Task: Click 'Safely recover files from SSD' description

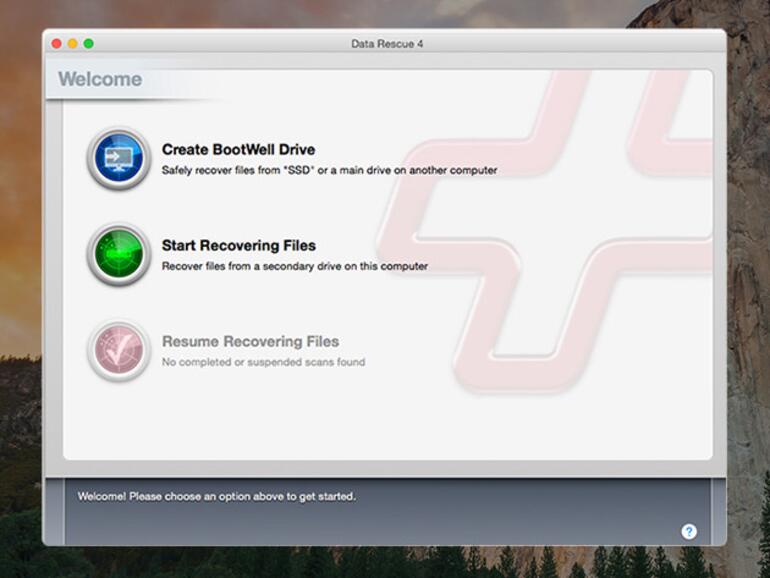Action: click(330, 170)
